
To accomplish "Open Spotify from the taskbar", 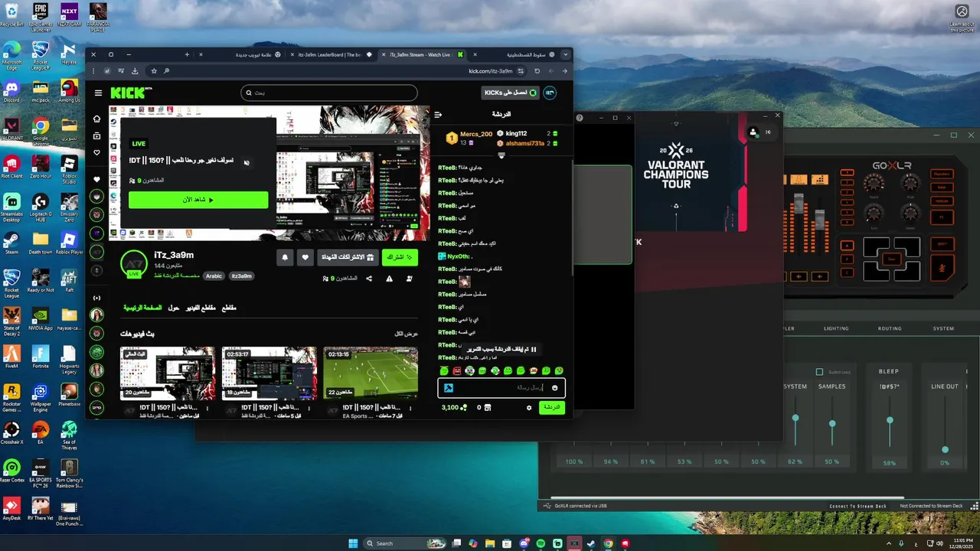I will tap(541, 543).
